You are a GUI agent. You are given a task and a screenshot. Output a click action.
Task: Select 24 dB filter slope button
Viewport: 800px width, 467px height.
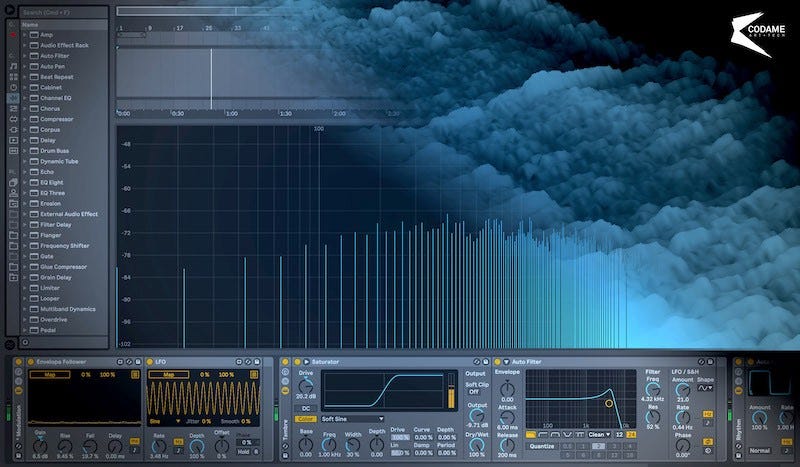pos(631,434)
